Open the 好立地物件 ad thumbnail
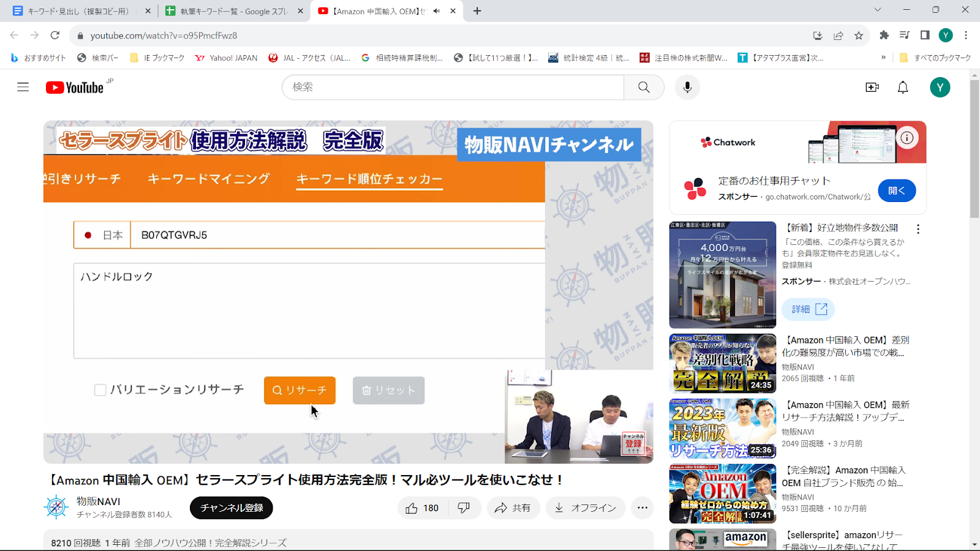This screenshot has width=980, height=551. tap(723, 275)
